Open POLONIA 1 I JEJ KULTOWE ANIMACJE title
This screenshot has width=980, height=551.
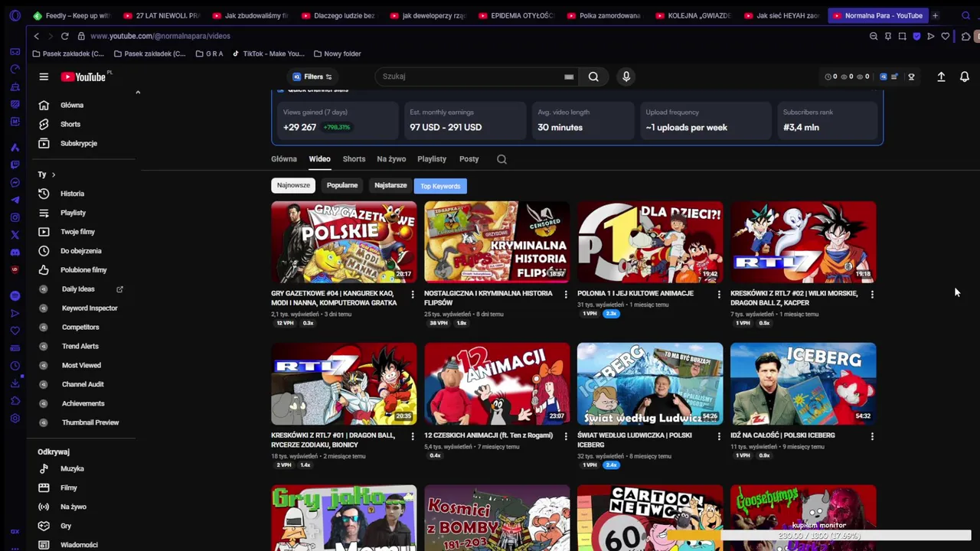(x=635, y=293)
